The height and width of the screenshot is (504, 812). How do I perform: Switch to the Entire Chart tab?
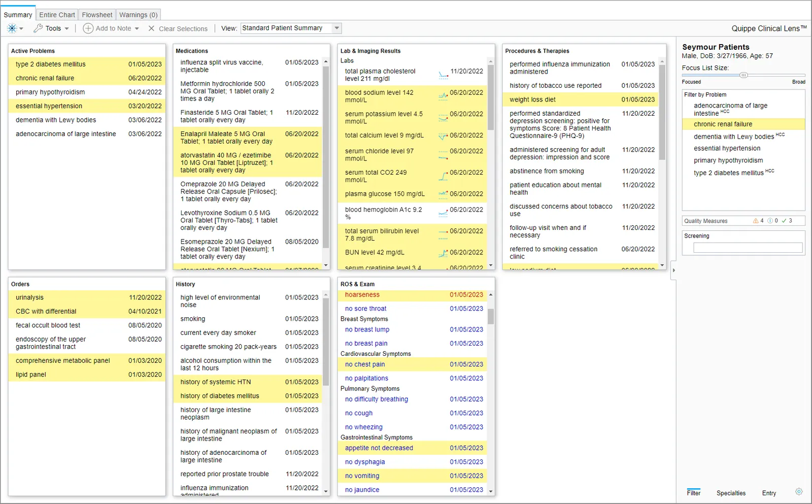57,15
